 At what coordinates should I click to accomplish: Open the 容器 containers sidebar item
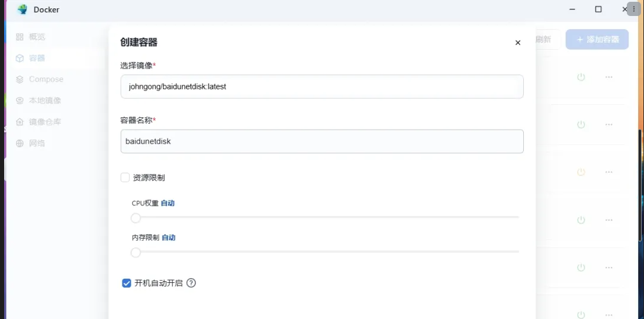pyautogui.click(x=37, y=58)
